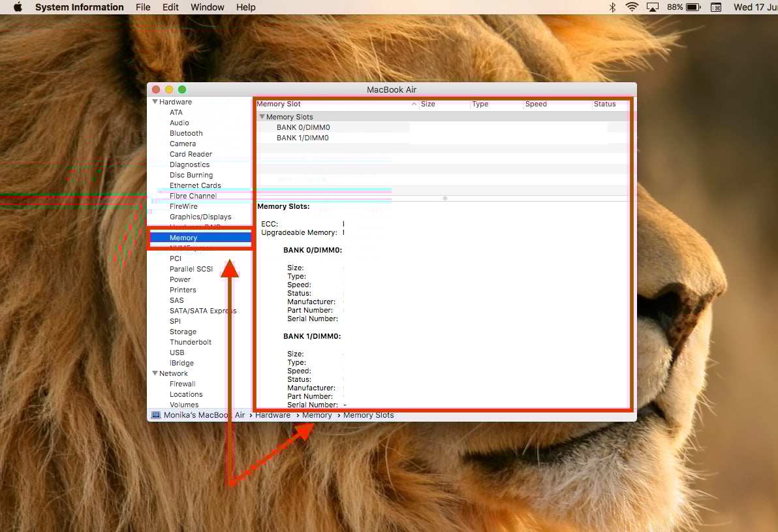Open the System Information menu
This screenshot has width=778, height=532.
[x=80, y=7]
